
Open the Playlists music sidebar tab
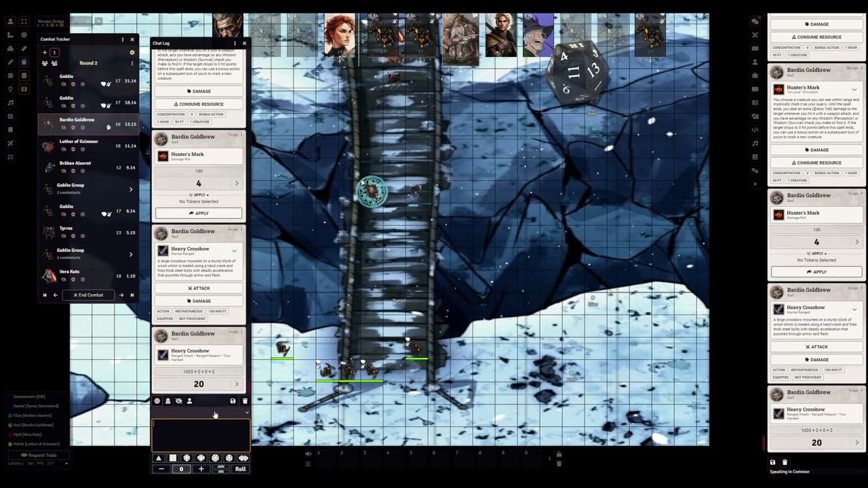(755, 144)
